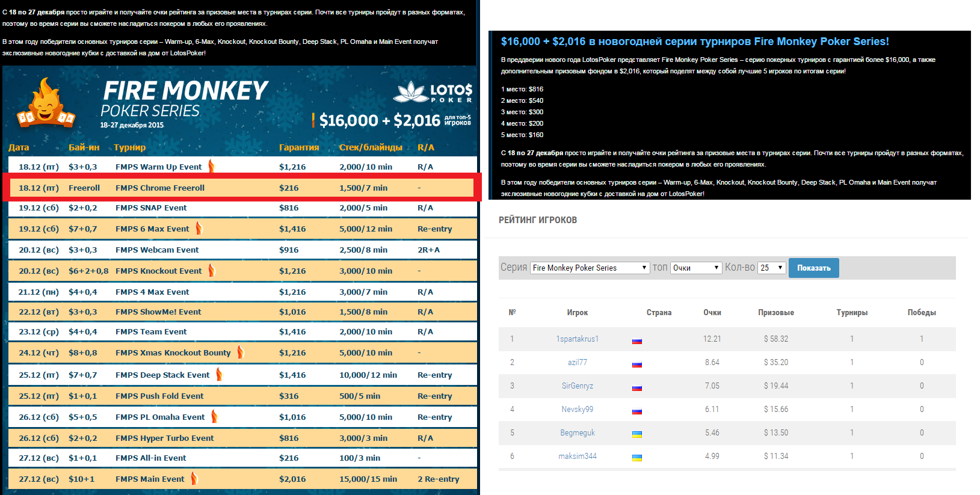Screen dimensions: 980x495
Task: Click the Игрок column header
Action: [x=578, y=313]
